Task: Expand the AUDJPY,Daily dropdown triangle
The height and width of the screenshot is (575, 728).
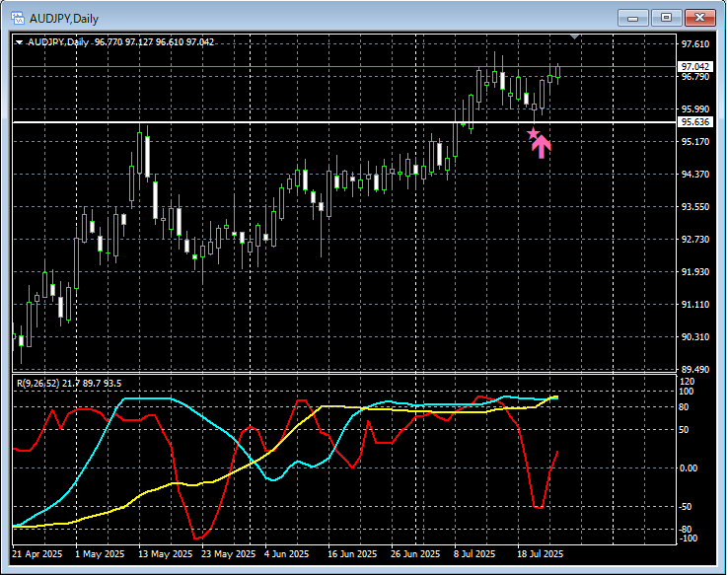Action: 19,42
